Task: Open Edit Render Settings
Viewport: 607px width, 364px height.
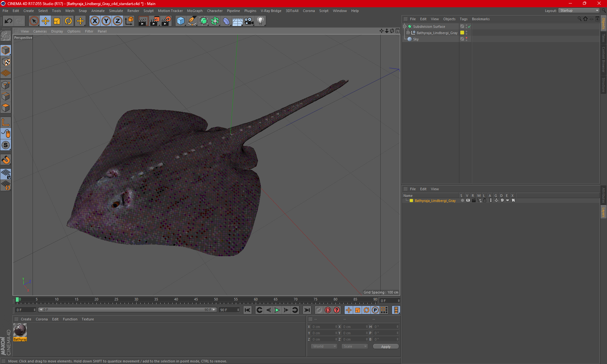Action: tap(166, 21)
